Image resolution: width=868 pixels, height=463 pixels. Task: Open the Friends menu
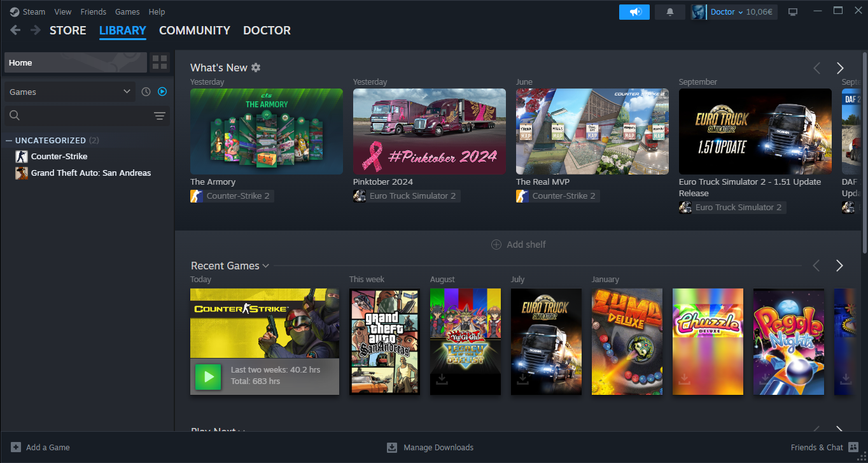93,11
